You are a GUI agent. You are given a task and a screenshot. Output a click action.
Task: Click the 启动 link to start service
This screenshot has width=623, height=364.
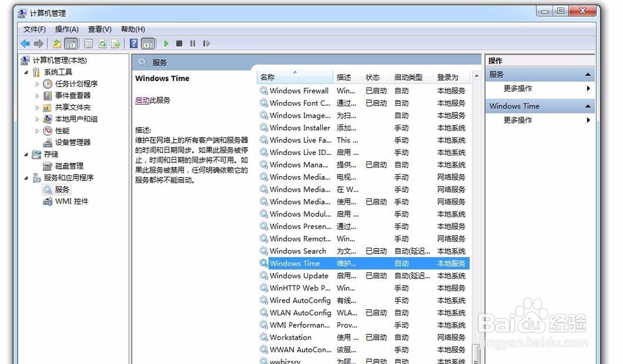(x=142, y=100)
